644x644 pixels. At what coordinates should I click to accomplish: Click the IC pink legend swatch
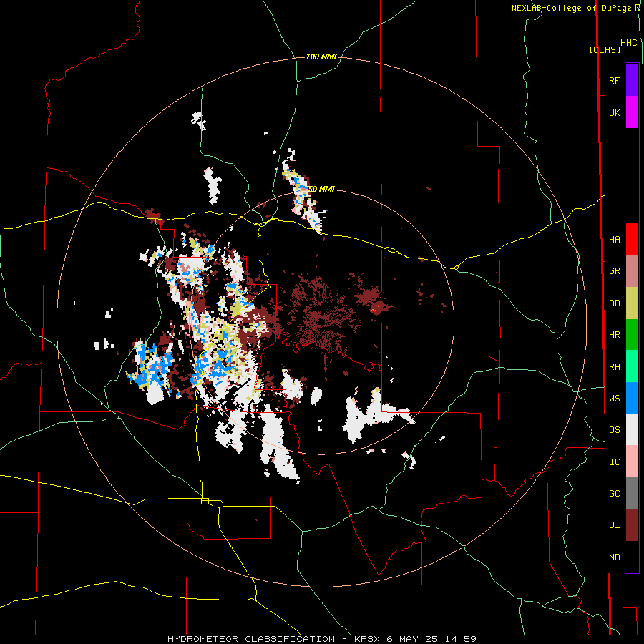pyautogui.click(x=632, y=462)
